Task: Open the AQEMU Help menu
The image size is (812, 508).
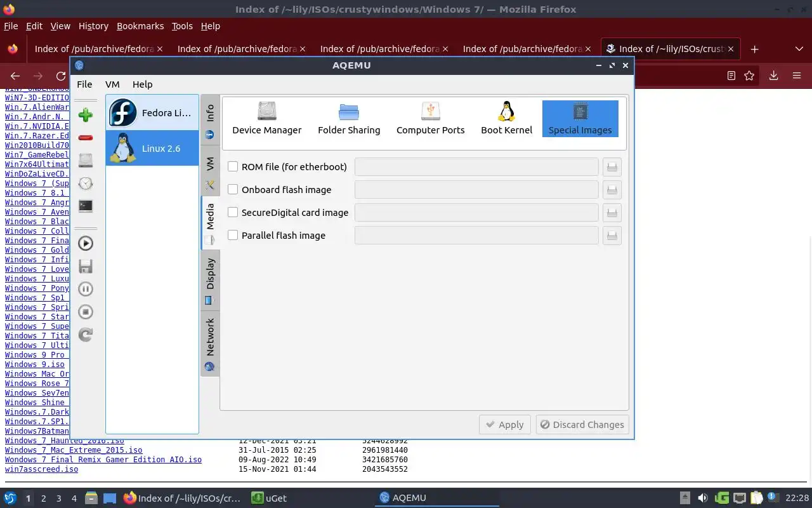Action: [142, 84]
